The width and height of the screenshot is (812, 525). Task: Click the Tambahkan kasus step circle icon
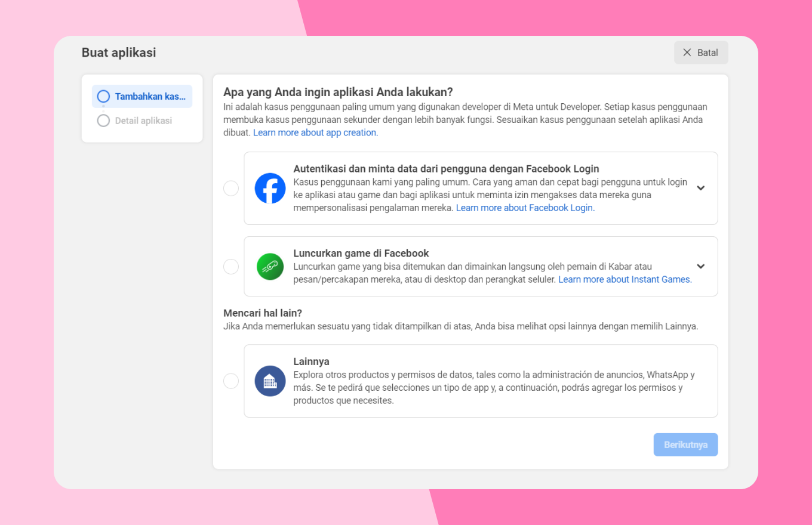point(103,96)
